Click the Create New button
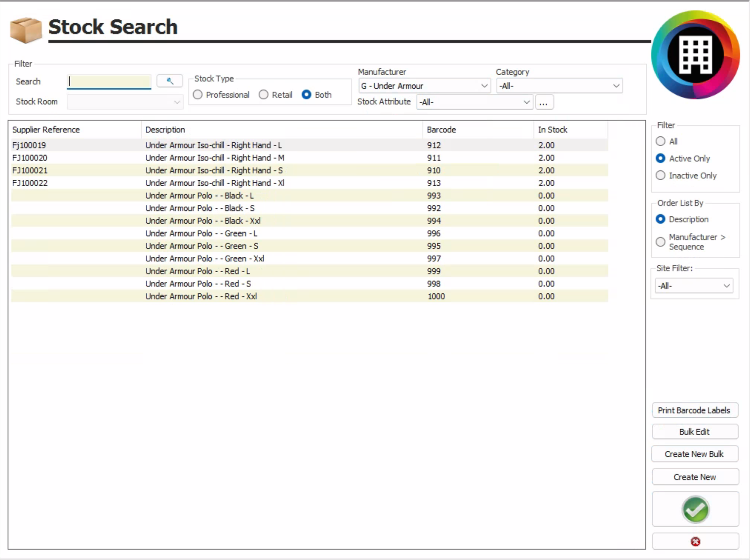Viewport: 750px width, 560px height. tap(695, 477)
